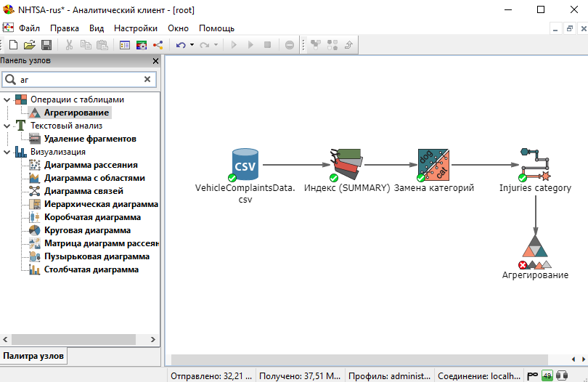Save project with the floppy disk icon

pos(45,45)
